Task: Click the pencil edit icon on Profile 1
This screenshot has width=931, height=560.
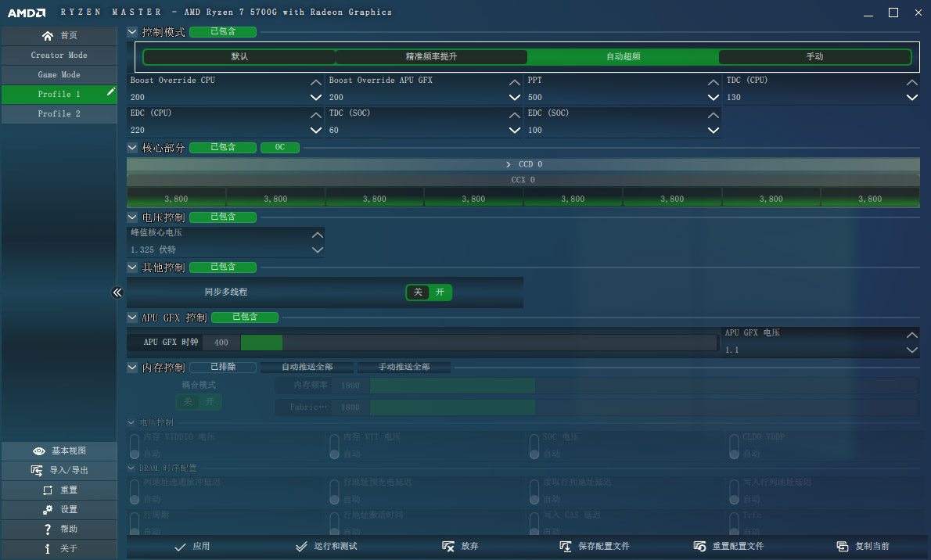Action: [x=111, y=93]
